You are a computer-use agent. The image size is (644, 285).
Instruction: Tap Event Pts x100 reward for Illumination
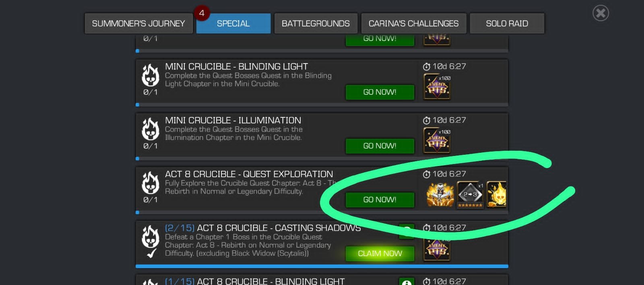(x=437, y=140)
